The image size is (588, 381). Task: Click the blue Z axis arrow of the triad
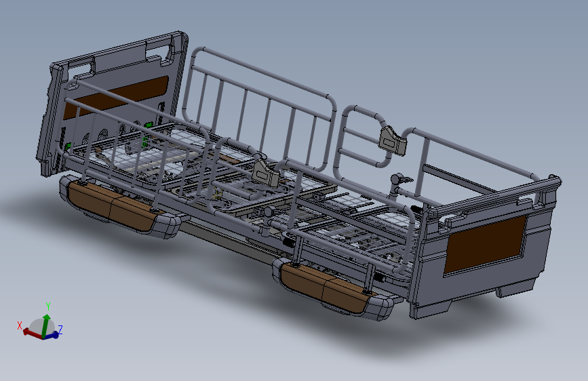pos(52,336)
